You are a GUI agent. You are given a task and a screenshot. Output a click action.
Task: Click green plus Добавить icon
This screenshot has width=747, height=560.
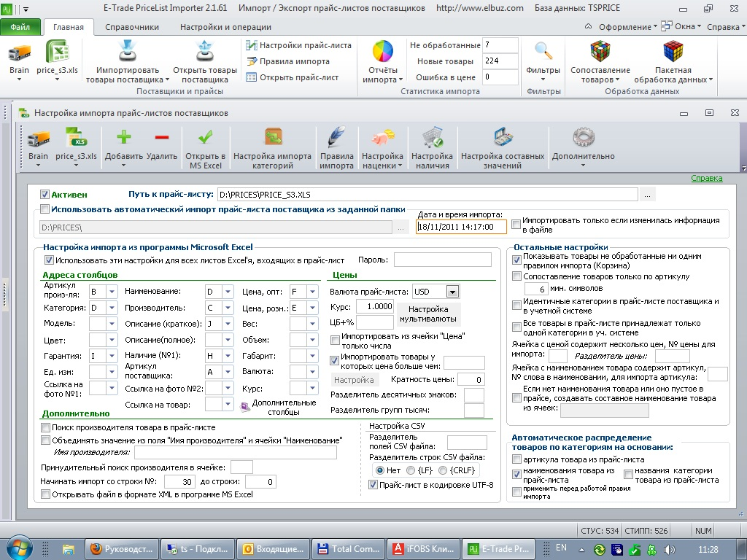pyautogui.click(x=124, y=138)
